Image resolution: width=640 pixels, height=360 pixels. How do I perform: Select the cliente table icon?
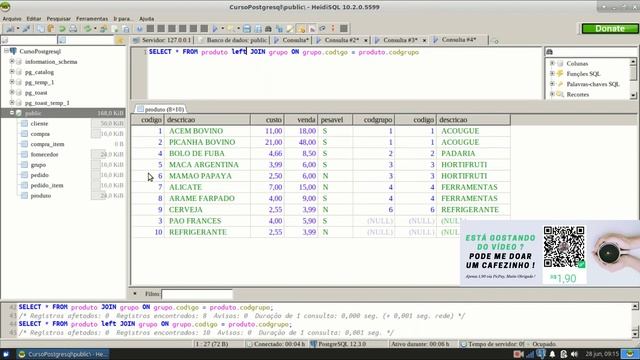24,123
